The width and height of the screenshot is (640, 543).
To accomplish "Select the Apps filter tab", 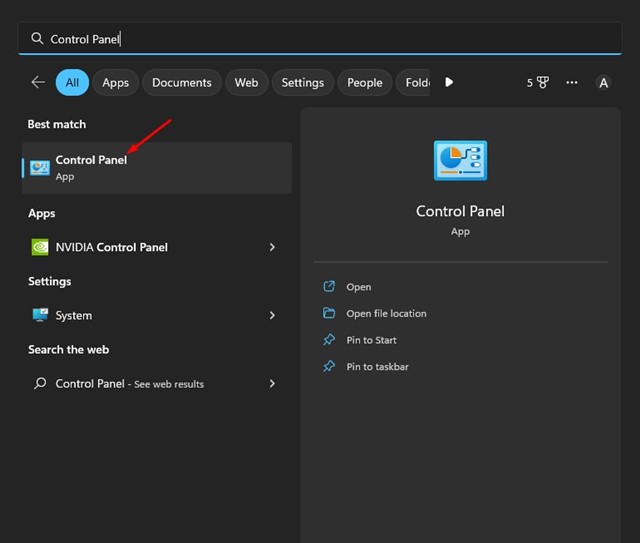I will pyautogui.click(x=116, y=83).
